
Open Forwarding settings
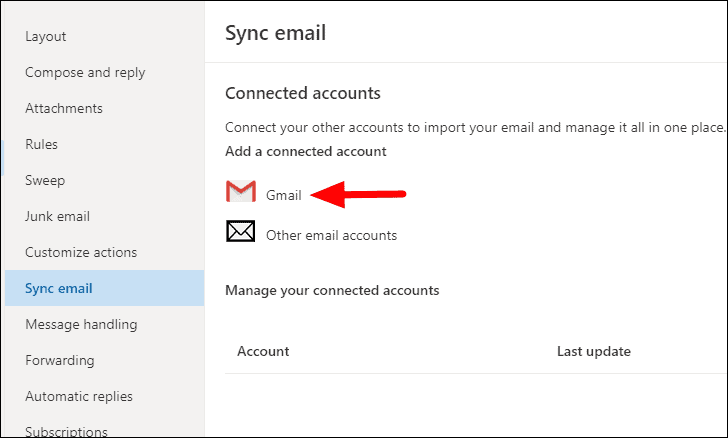point(60,360)
